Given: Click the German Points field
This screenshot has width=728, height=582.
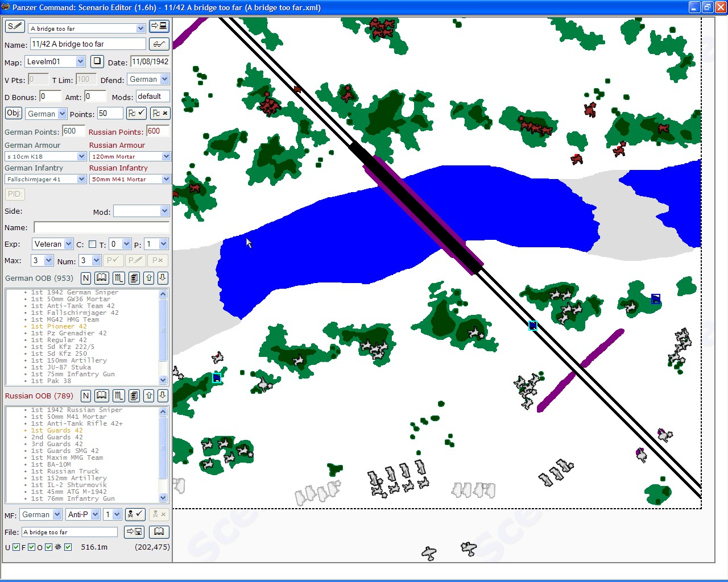Looking at the screenshot, I should coord(73,131).
